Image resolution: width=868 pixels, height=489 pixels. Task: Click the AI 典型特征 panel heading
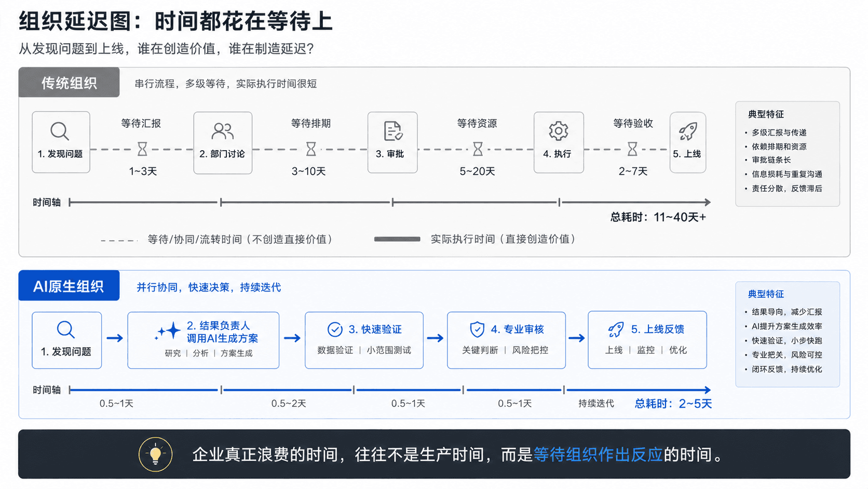point(766,294)
